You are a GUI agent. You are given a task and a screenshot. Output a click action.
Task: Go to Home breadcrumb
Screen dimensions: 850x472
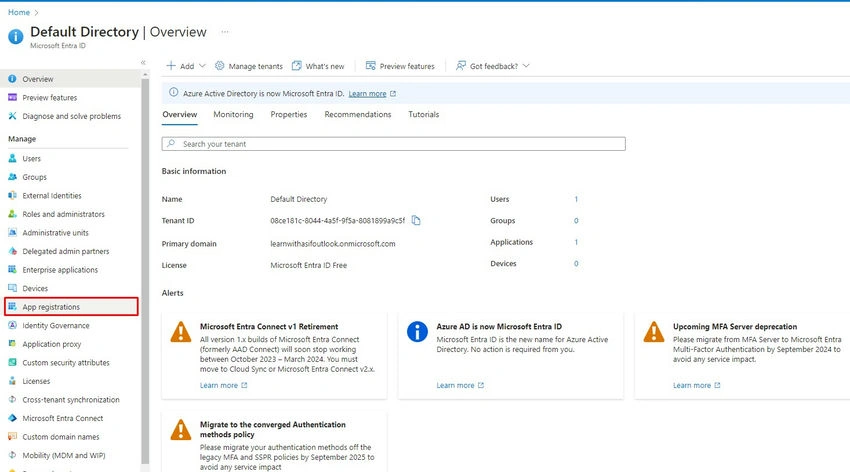19,12
